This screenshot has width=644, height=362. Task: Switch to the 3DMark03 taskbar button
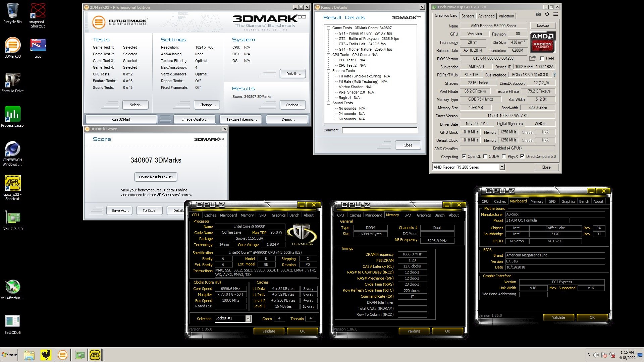[x=62, y=355]
